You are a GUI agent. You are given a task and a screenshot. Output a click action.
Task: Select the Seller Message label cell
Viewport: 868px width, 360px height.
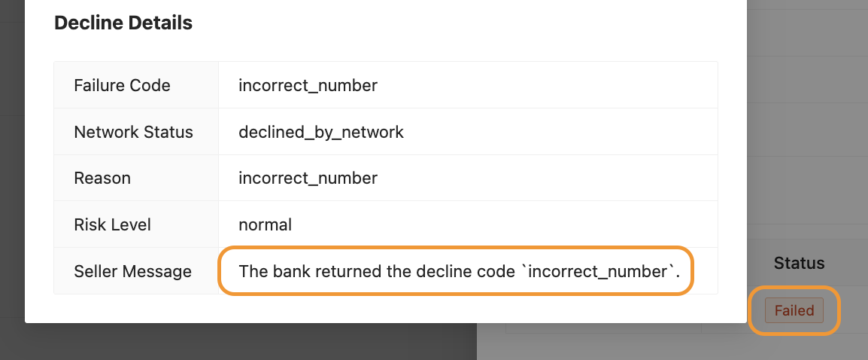pyautogui.click(x=132, y=271)
